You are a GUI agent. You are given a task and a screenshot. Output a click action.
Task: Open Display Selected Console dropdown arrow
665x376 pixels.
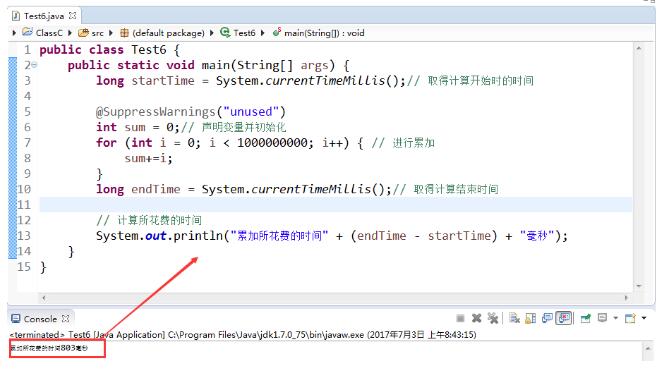tap(615, 318)
